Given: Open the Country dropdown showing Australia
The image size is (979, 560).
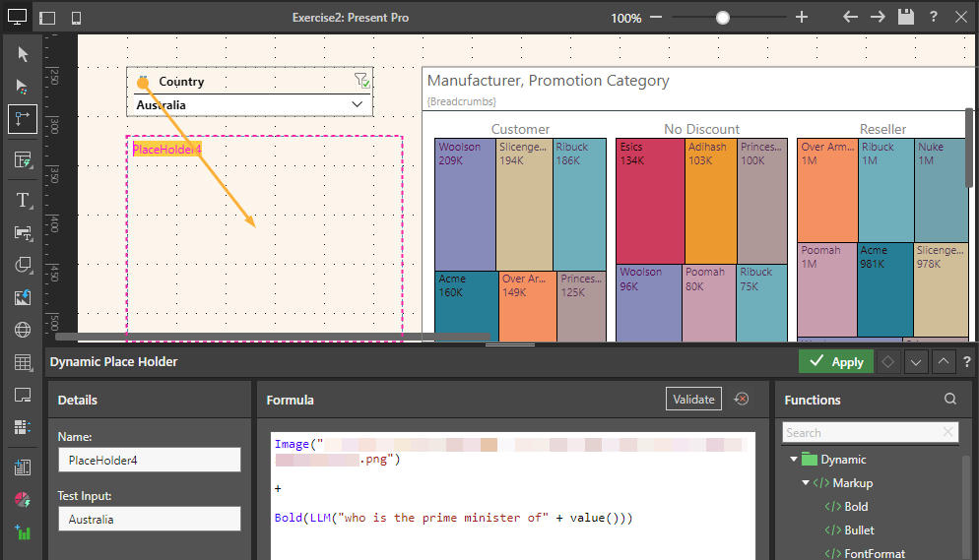Looking at the screenshot, I should 357,104.
